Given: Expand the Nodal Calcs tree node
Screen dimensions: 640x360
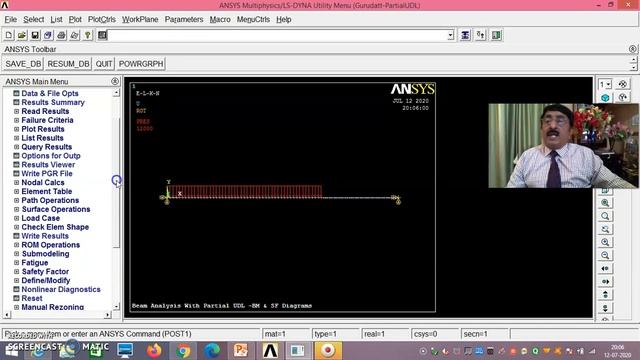Looking at the screenshot, I should [x=16, y=182].
